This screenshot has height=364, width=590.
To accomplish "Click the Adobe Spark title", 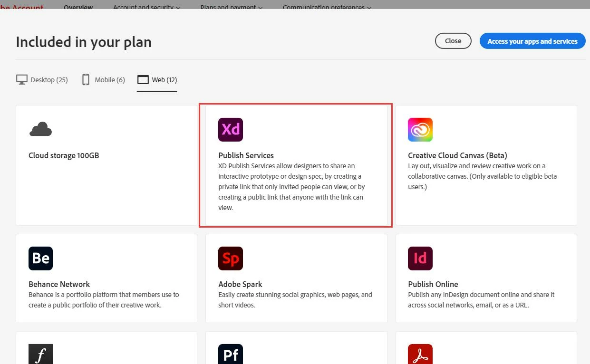I will (240, 284).
